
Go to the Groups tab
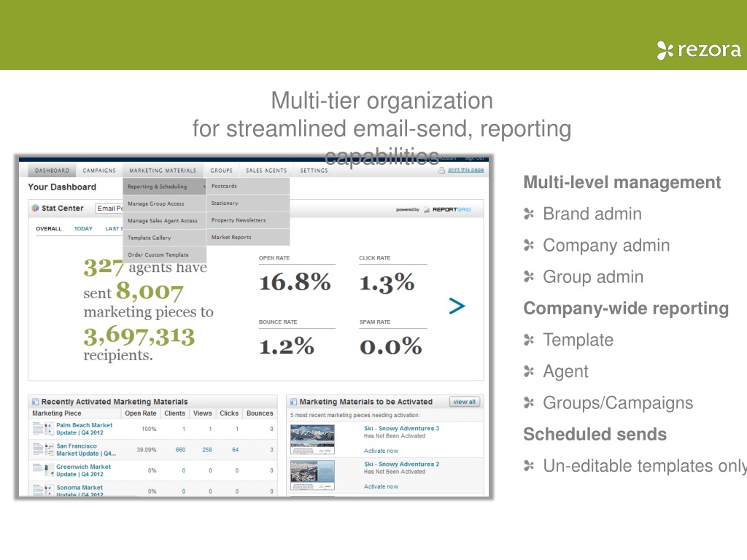click(222, 171)
